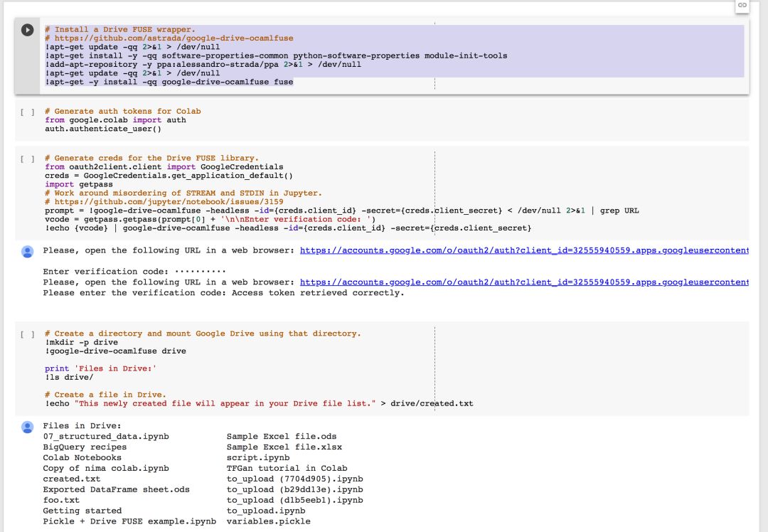Run the Drive FUSE wrapper install cell
Image resolution: width=768 pixels, height=532 pixels.
pyautogui.click(x=28, y=30)
